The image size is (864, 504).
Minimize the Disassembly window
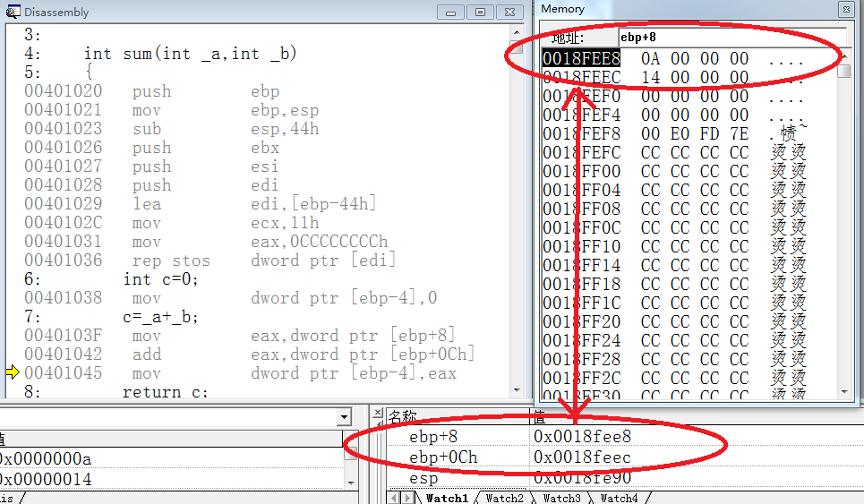tap(450, 13)
